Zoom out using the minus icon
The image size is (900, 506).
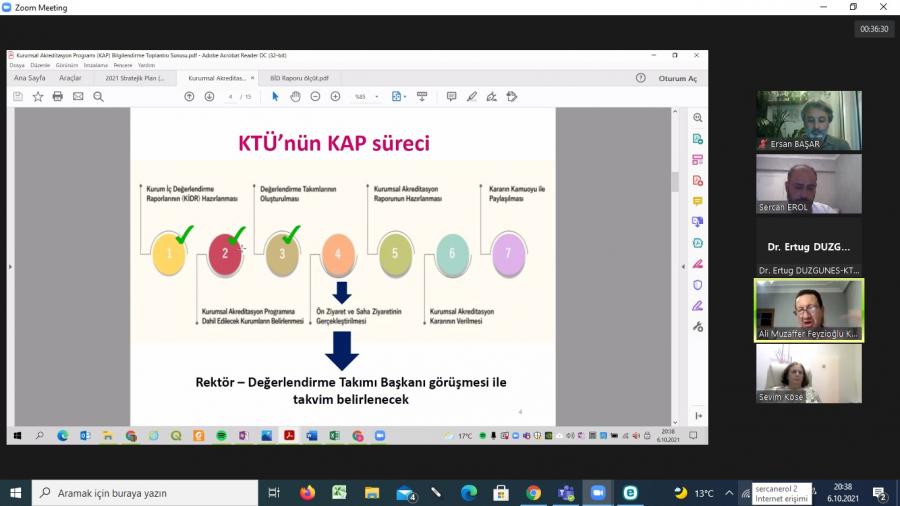pyautogui.click(x=315, y=97)
